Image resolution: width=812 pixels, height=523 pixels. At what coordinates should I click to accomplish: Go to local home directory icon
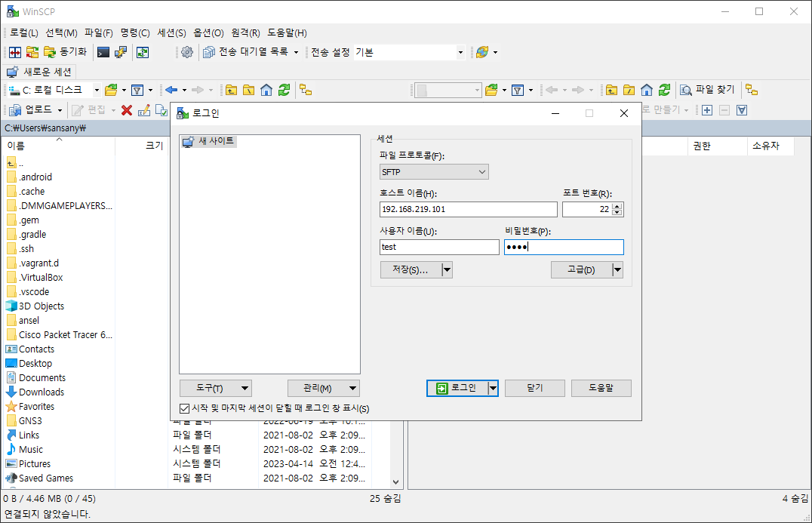[x=266, y=90]
